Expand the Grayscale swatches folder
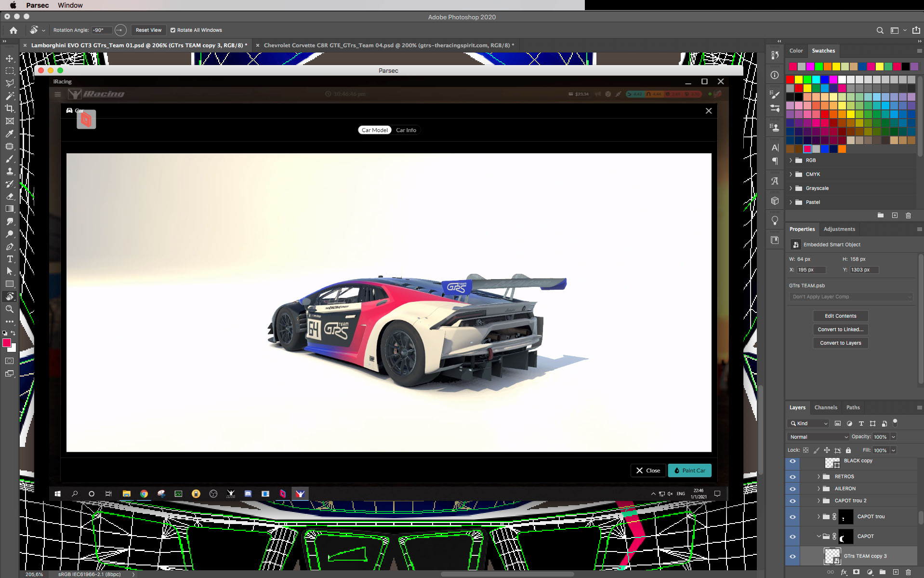 click(x=791, y=188)
